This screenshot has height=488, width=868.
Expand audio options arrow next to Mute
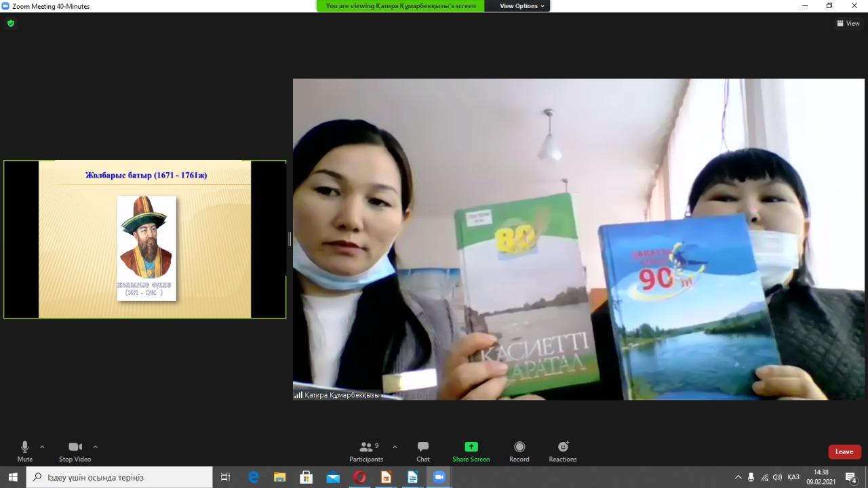[42, 447]
